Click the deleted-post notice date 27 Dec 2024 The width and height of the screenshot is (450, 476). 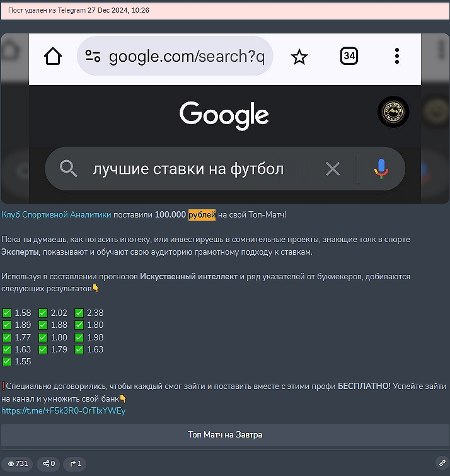pyautogui.click(x=107, y=10)
